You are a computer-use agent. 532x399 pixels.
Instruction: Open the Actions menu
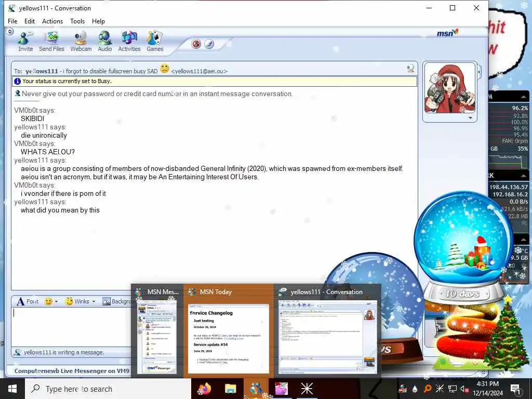(52, 21)
